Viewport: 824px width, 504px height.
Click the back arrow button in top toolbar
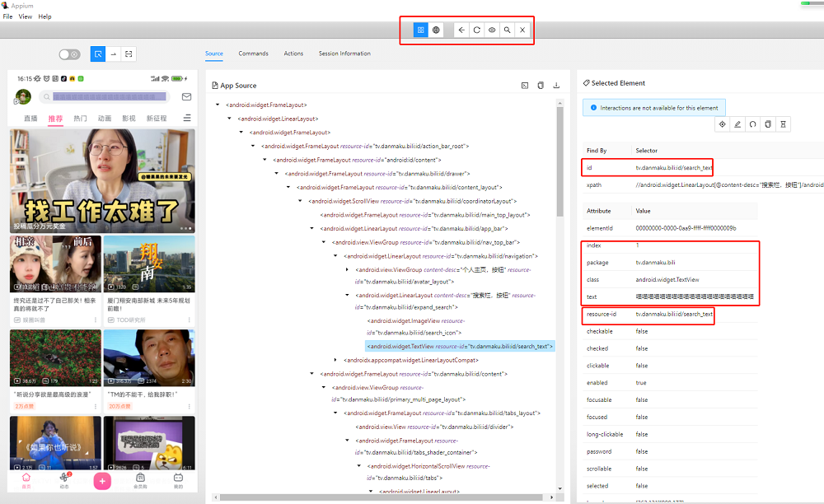(461, 30)
